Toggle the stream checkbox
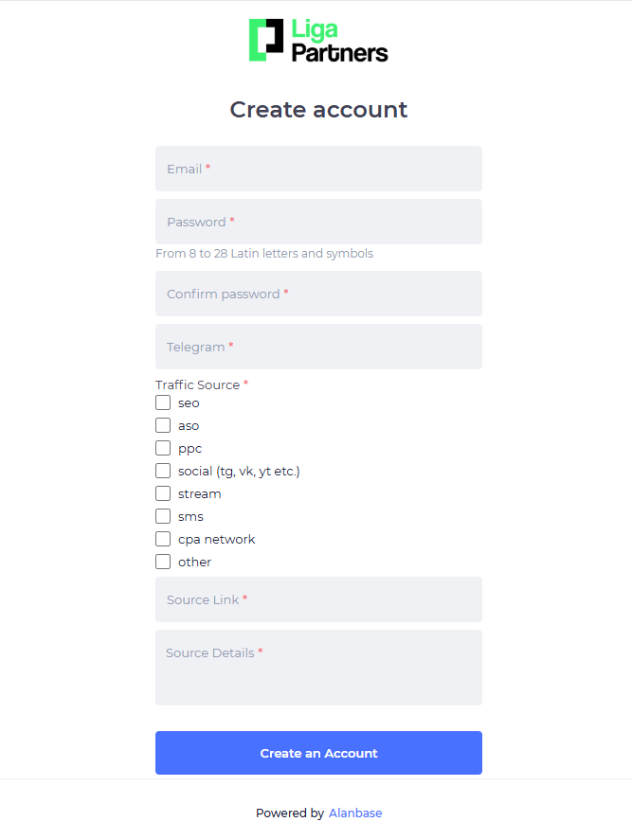This screenshot has height=840, width=632. click(163, 493)
